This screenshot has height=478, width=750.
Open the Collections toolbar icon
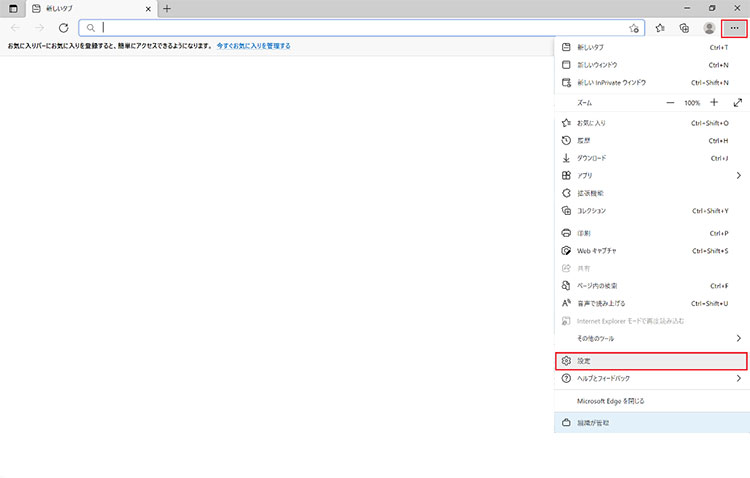pyautogui.click(x=684, y=28)
